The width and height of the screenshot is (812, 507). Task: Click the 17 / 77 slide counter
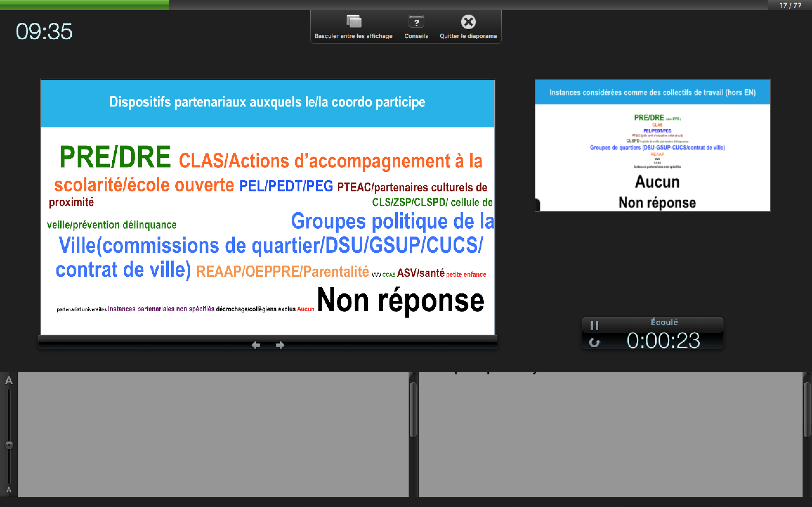[x=790, y=5]
